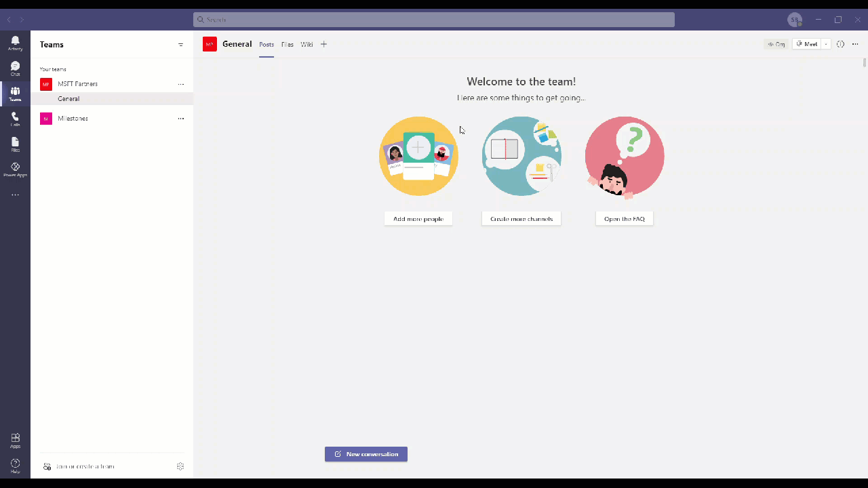This screenshot has width=868, height=488.
Task: Click the add people illustration
Action: pyautogui.click(x=418, y=156)
